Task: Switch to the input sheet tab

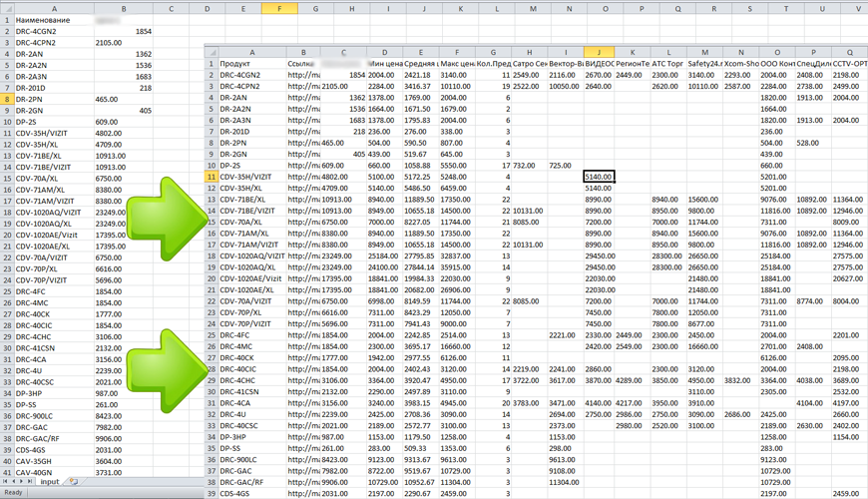Action: tap(49, 481)
